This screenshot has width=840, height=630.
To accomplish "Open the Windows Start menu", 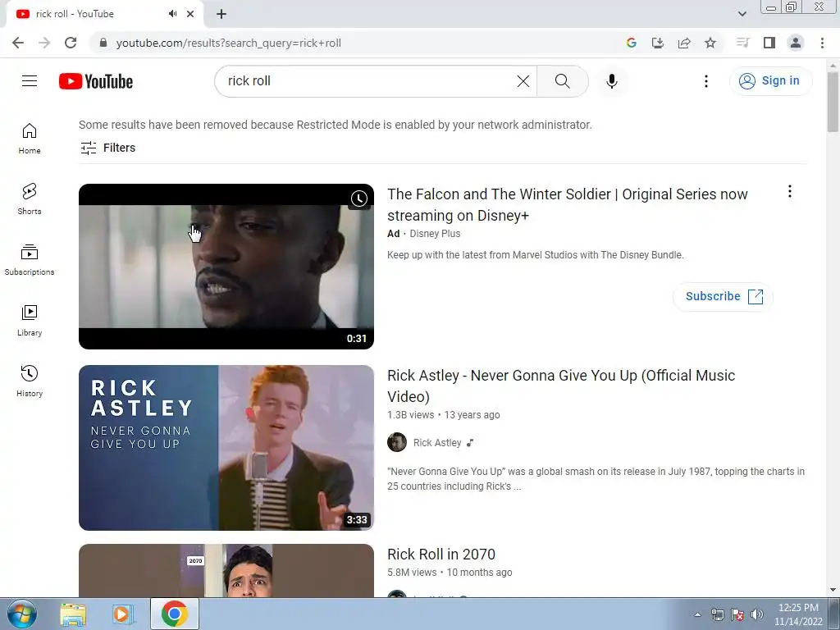I will coord(21,614).
